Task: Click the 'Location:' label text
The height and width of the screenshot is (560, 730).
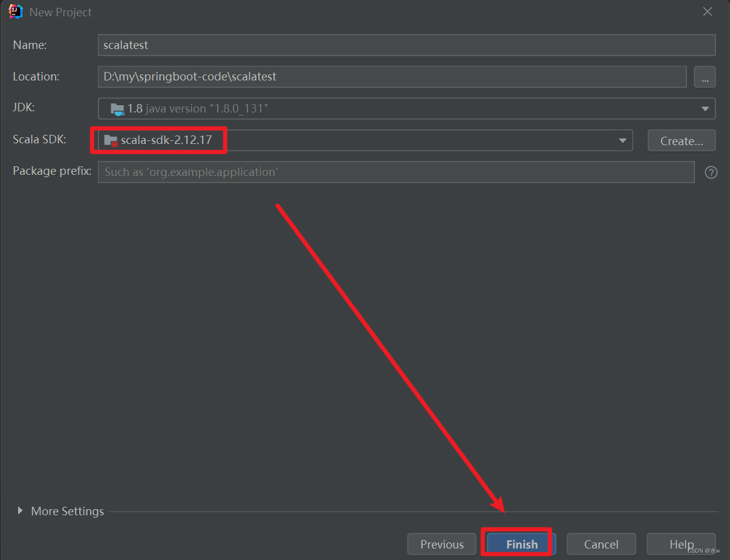Action: pos(36,77)
